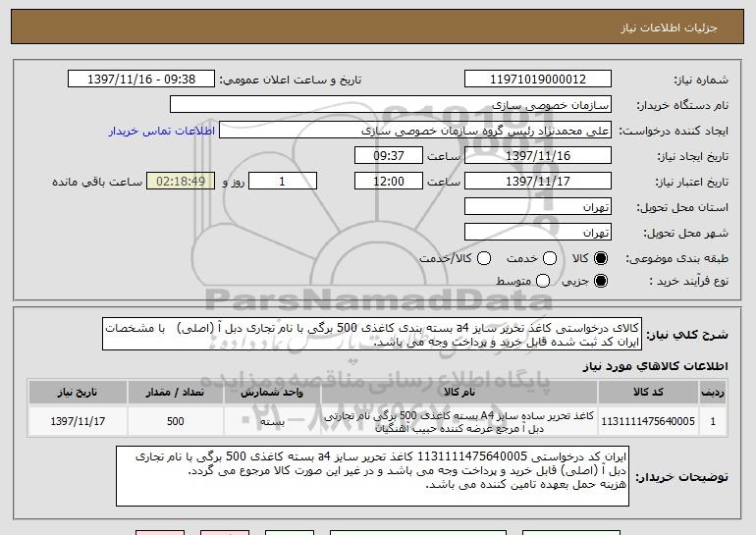Click the ساعت باقی مانده label
Viewport: 756px width, 535px height.
[x=97, y=182]
